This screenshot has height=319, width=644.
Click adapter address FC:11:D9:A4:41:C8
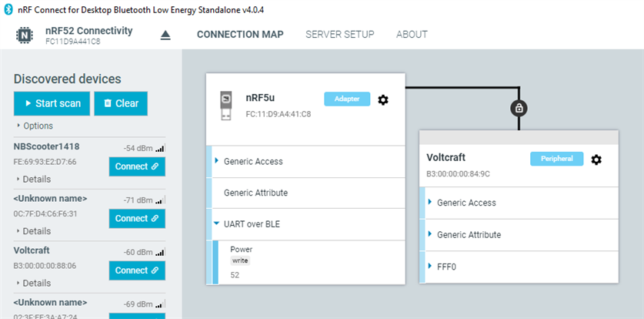coord(278,114)
